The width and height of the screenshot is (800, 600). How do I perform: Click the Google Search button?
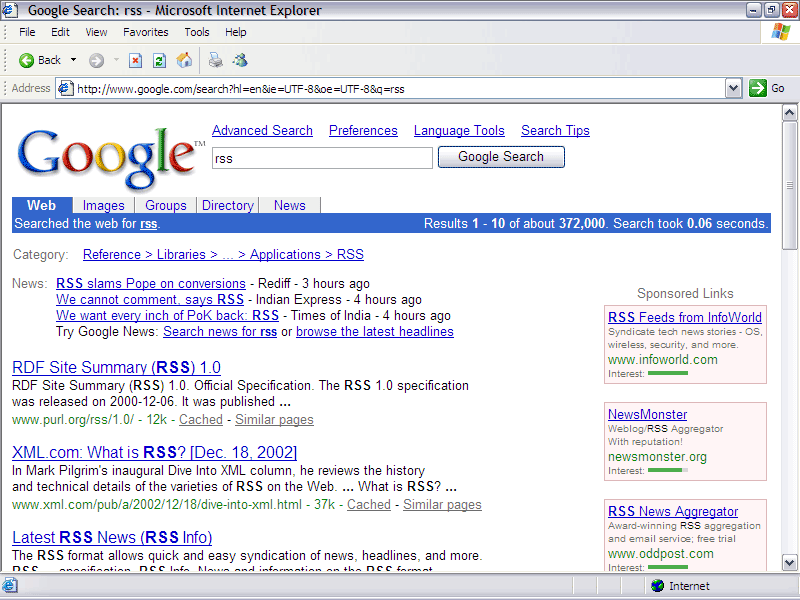[x=501, y=157]
